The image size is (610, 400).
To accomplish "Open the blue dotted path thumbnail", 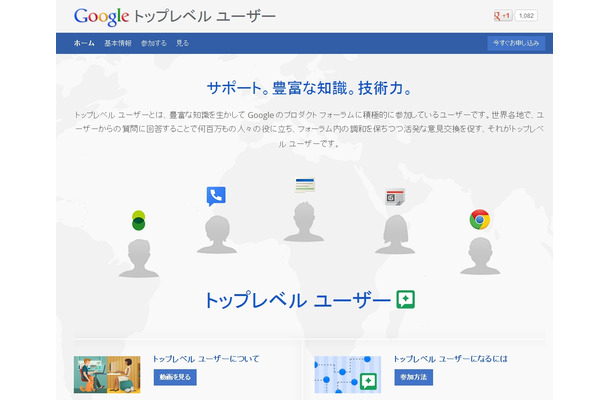I will pos(347,374).
